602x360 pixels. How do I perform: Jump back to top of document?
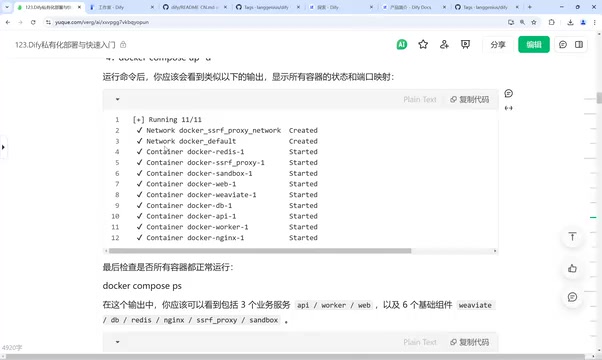[x=572, y=237]
